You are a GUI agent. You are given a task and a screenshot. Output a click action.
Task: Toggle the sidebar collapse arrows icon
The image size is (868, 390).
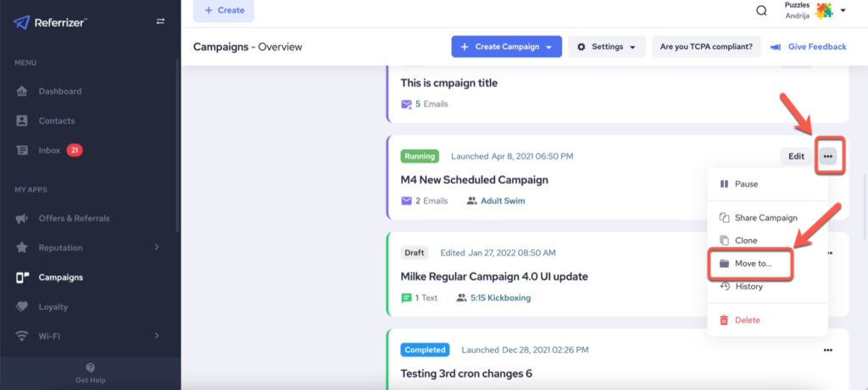[x=160, y=21]
